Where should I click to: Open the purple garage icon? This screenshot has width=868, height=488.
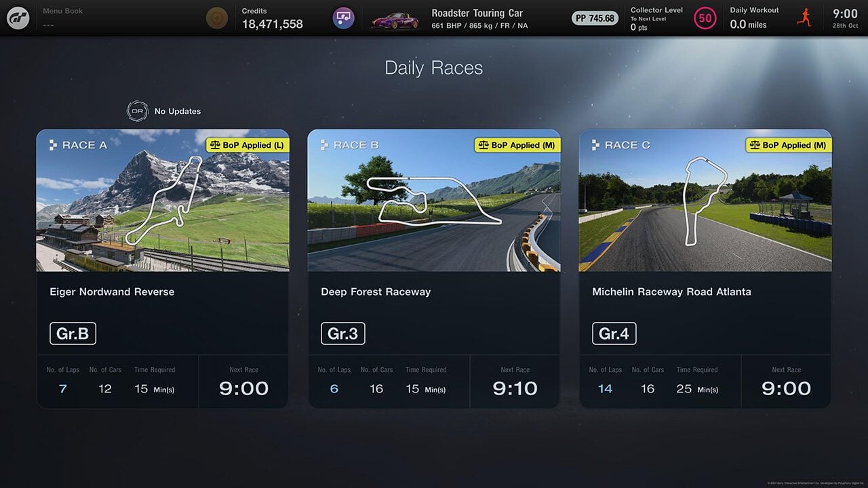tap(344, 18)
